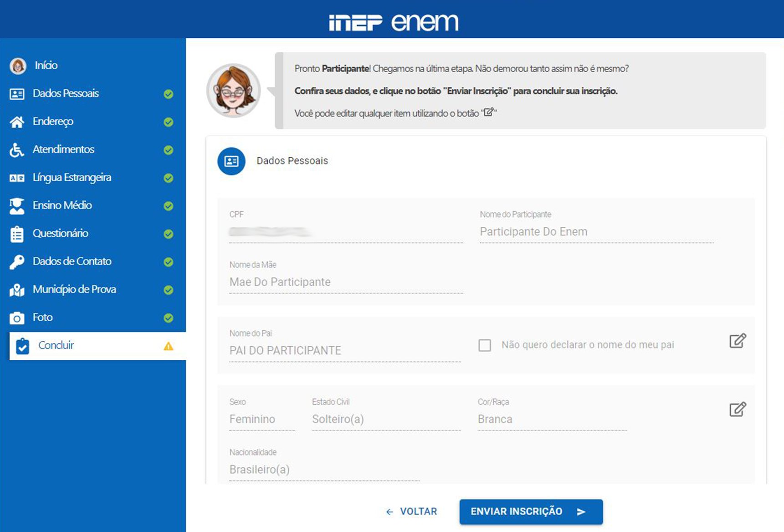Screen dimensions: 784x532
Task: Click green checkmark beside Língua Estrangeira
Action: (169, 178)
